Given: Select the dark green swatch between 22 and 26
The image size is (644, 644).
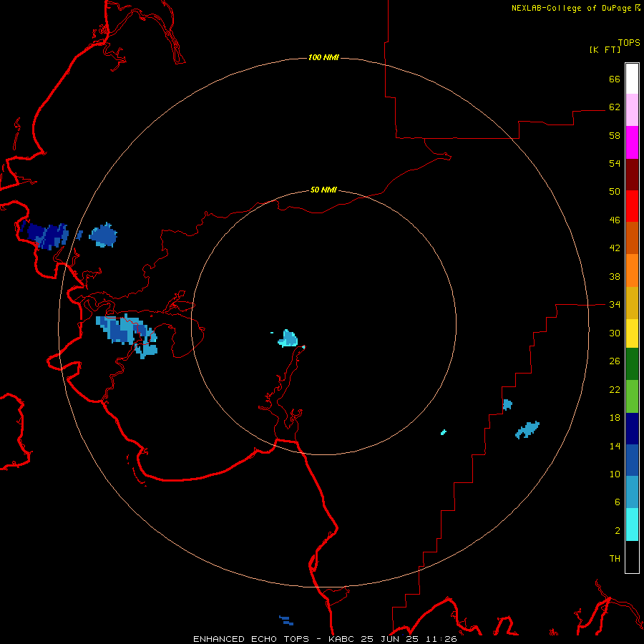Looking at the screenshot, I should pyautogui.click(x=632, y=364).
